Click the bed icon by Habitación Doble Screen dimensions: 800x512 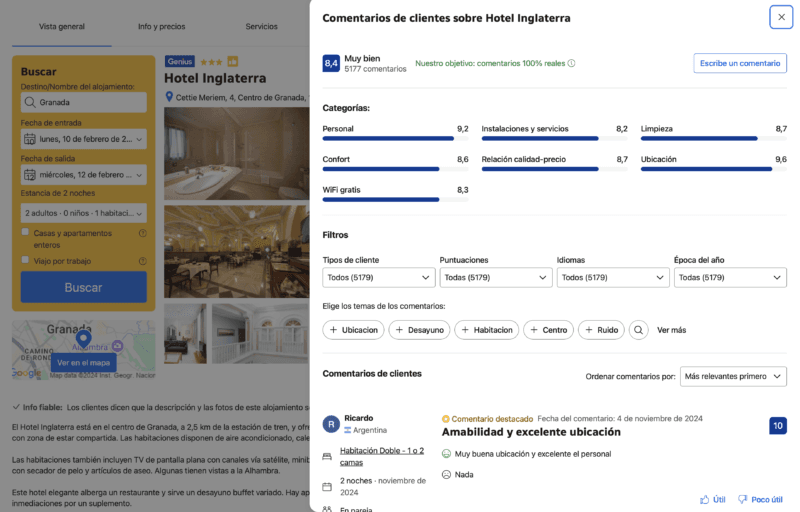tap(327, 457)
